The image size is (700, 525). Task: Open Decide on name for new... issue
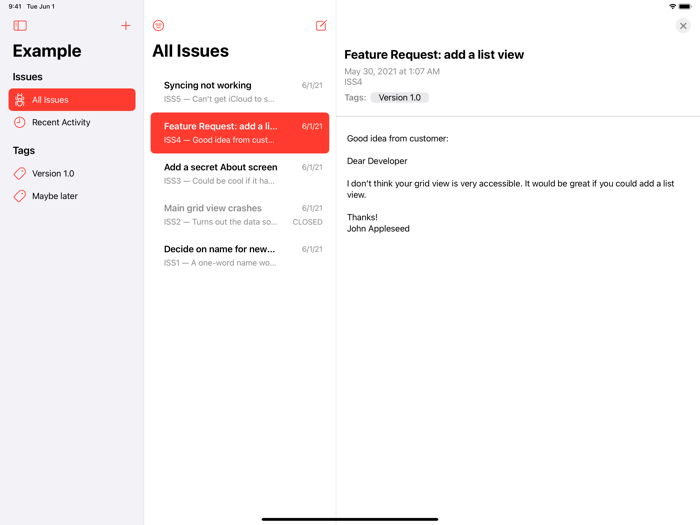click(x=240, y=256)
